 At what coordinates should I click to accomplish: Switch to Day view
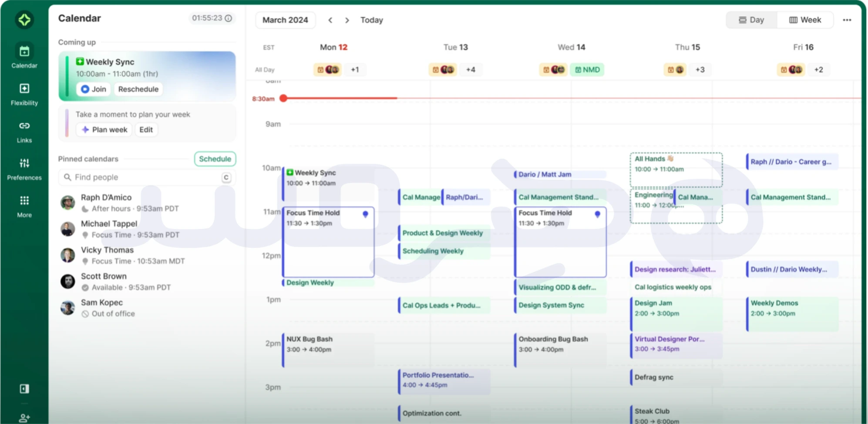[751, 20]
